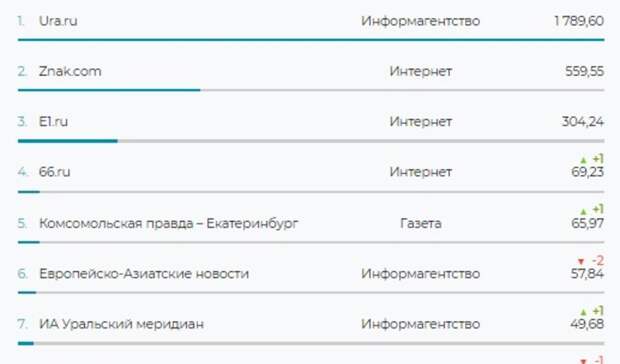Click Интернет label in Znak.com row

tap(421, 72)
